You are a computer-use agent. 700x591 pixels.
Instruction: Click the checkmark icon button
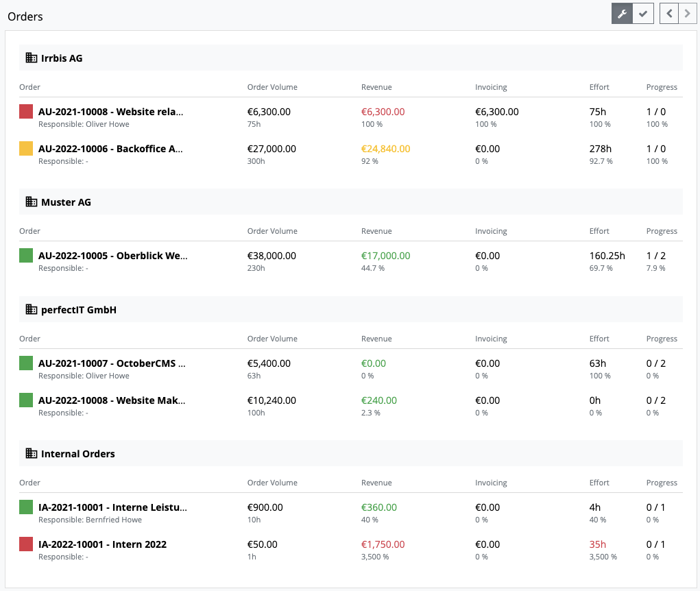point(643,14)
